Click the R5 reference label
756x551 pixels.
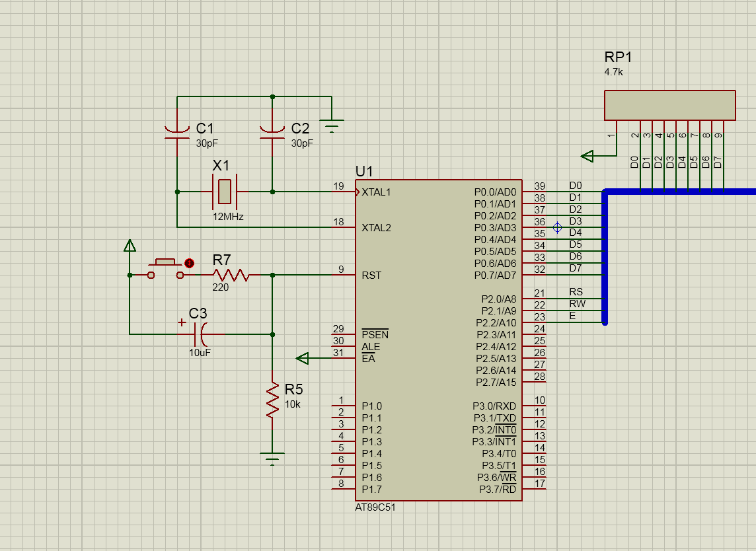(293, 389)
